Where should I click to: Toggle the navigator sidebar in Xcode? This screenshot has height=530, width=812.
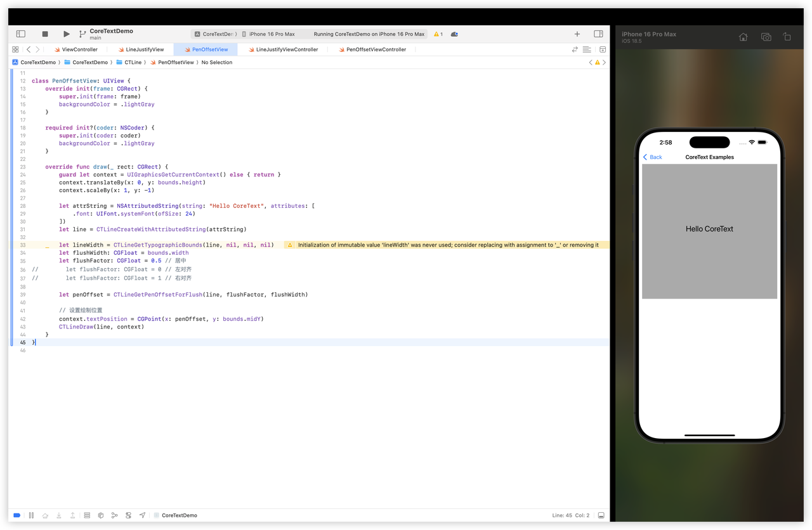(20, 34)
